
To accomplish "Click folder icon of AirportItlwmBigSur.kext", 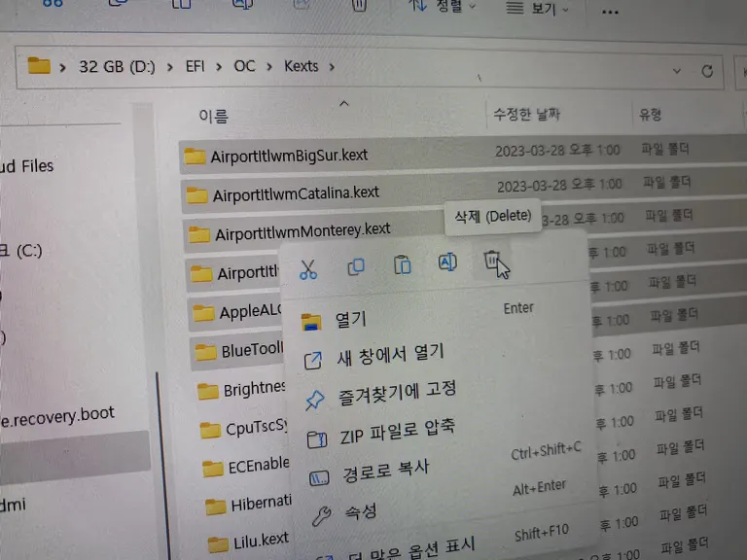I will click(195, 156).
